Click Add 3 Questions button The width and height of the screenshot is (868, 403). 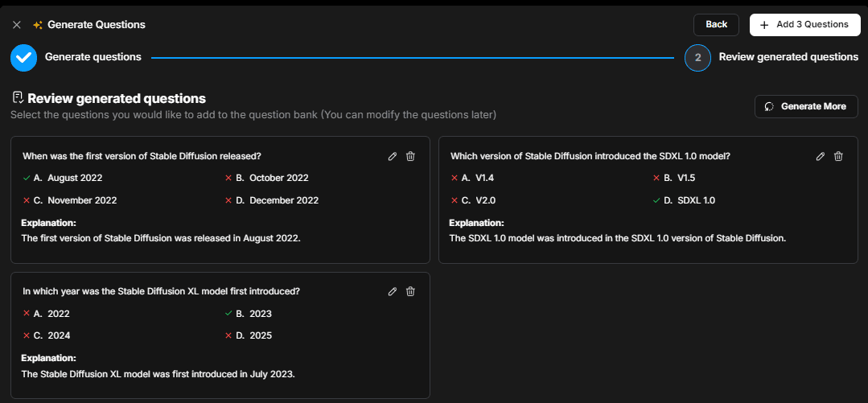(805, 24)
